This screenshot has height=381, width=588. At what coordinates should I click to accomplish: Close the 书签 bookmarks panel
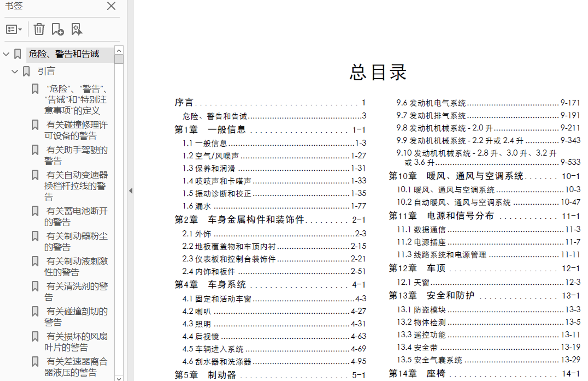pos(111,6)
